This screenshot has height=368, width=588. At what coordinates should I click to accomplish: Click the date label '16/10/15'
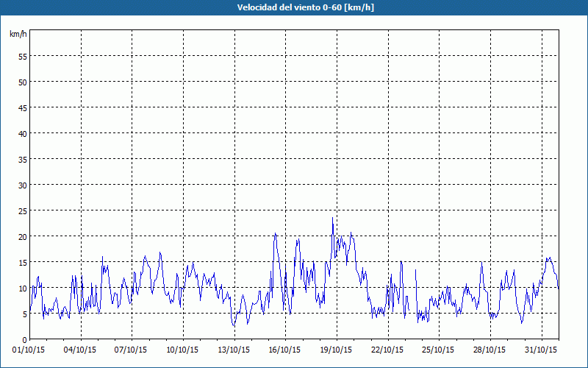284,350
